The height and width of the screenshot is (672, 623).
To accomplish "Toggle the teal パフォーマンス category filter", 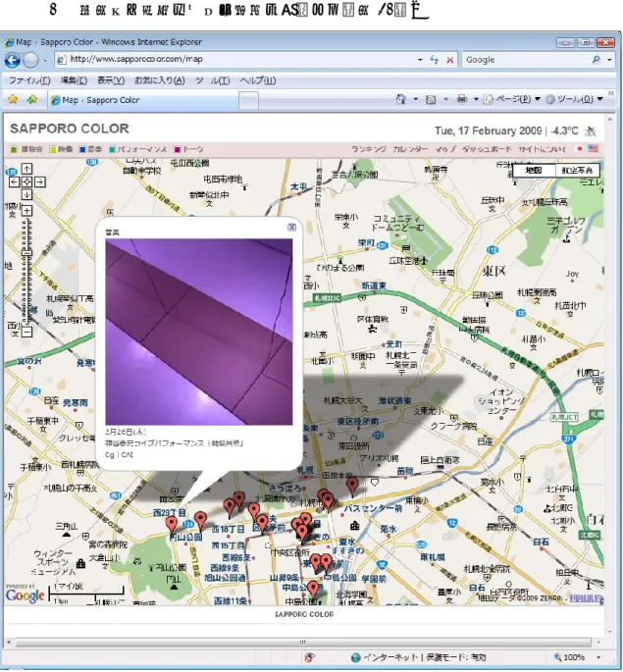I will click(138, 149).
